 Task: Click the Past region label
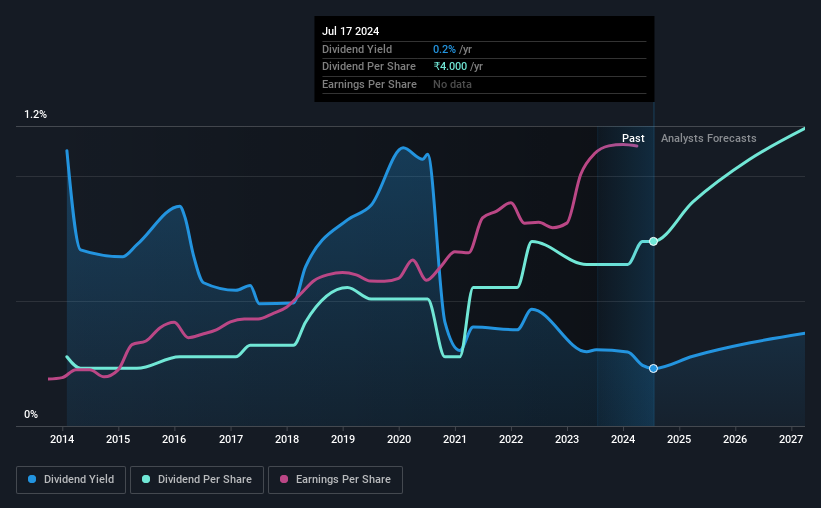633,138
